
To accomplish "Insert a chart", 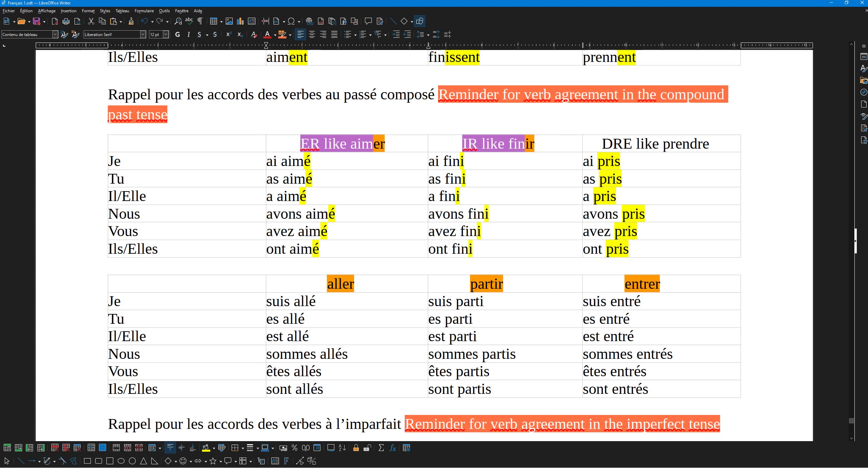I will click(240, 21).
